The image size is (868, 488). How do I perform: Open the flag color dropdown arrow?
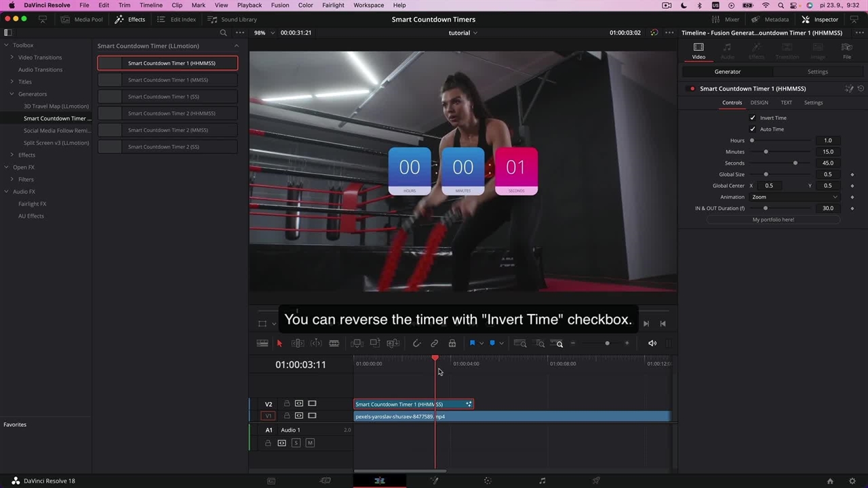click(481, 344)
